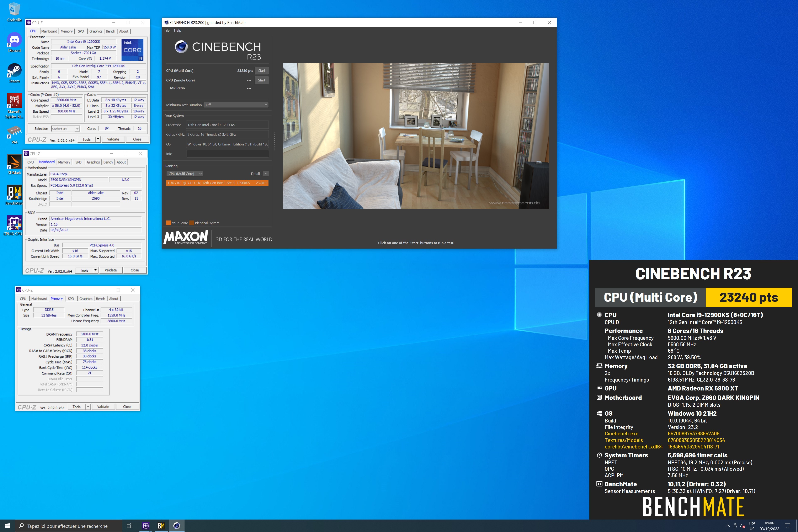This screenshot has height=532, width=798.
Task: Expand Tools dropdown arrow in Memory window
Action: [x=88, y=407]
